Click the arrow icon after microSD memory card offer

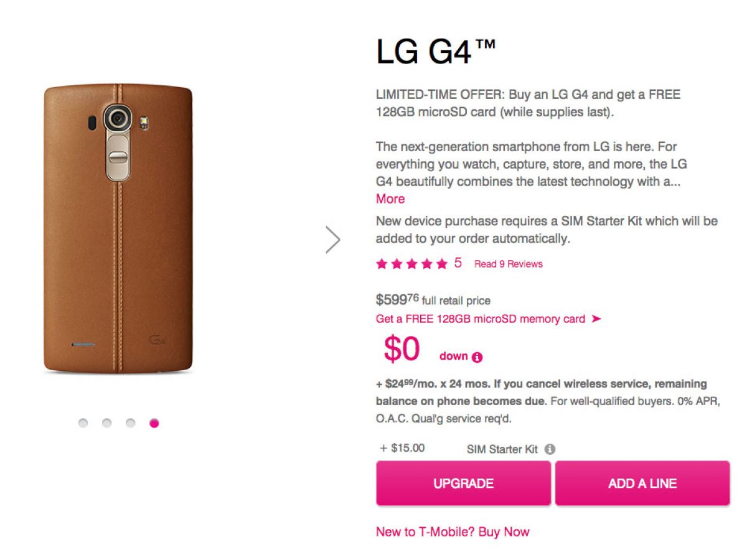pyautogui.click(x=596, y=319)
